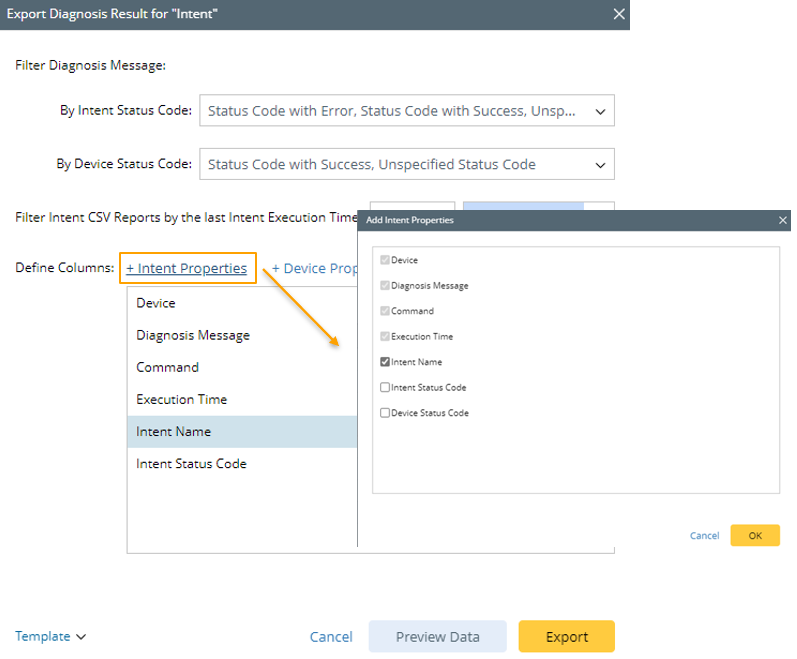This screenshot has width=797, height=659.
Task: Close the Add Intent Properties popup
Action: (783, 220)
